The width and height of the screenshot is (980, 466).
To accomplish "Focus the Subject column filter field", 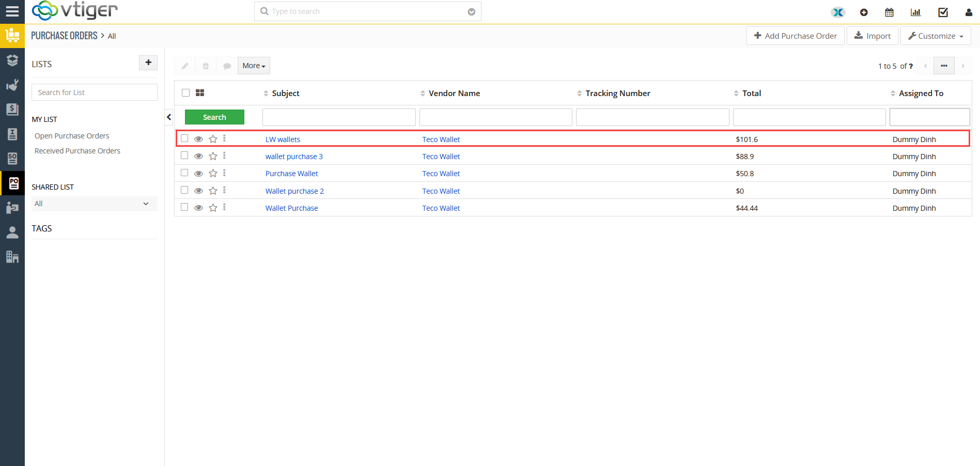I will [339, 117].
